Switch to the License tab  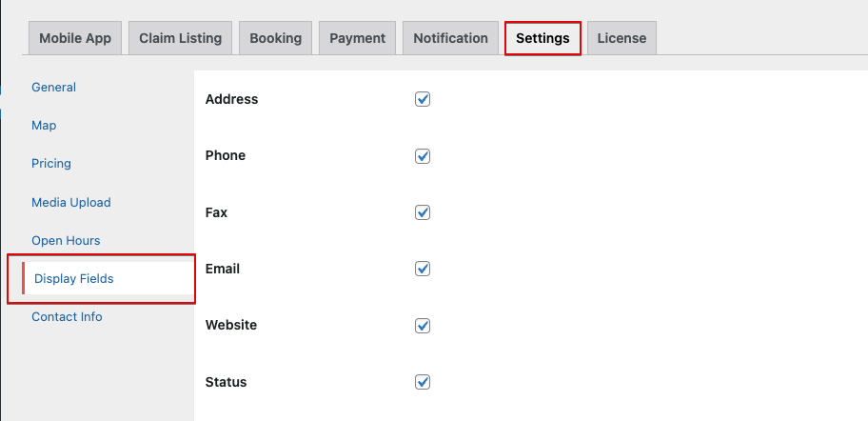[x=621, y=38]
